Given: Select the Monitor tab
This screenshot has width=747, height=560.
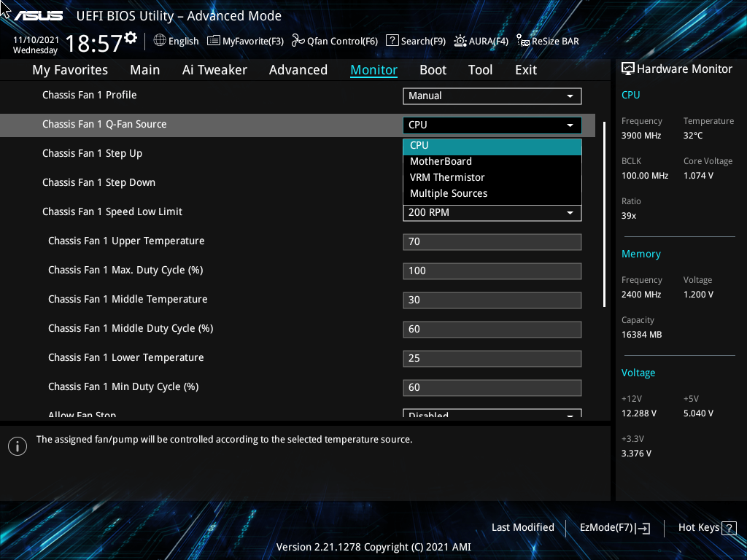Looking at the screenshot, I should 374,70.
